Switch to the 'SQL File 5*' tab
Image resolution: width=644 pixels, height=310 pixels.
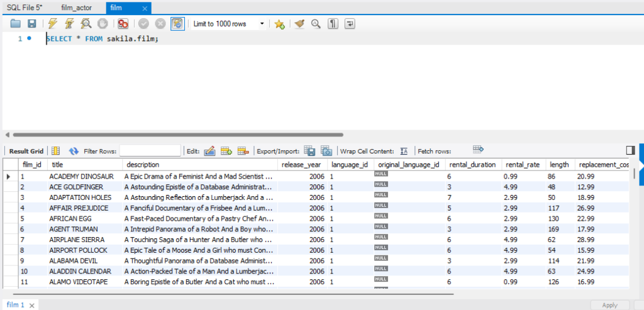(25, 8)
